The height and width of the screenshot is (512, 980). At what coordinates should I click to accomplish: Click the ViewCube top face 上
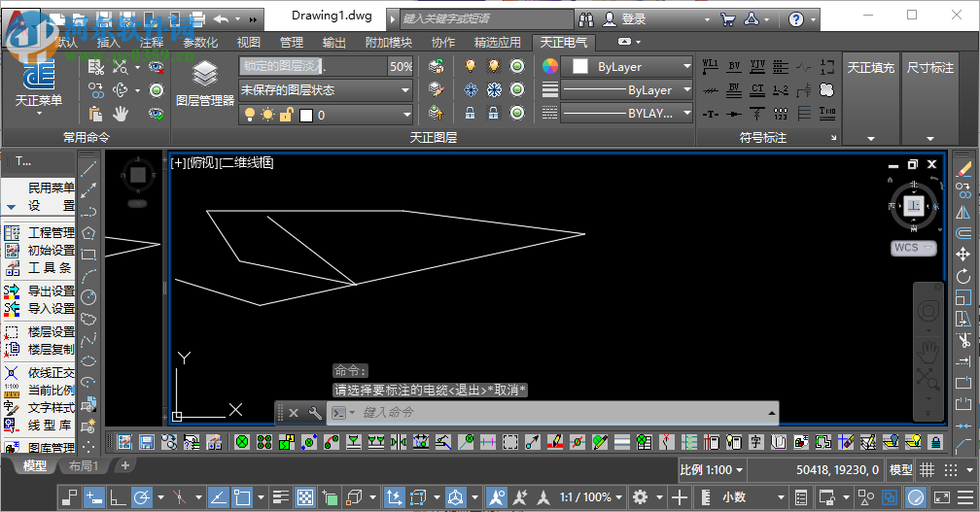click(914, 205)
